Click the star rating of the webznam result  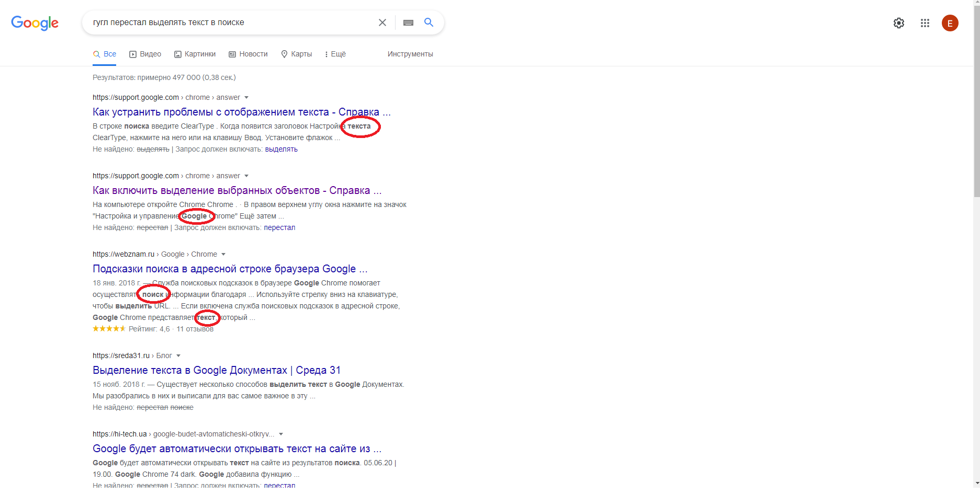pos(109,329)
